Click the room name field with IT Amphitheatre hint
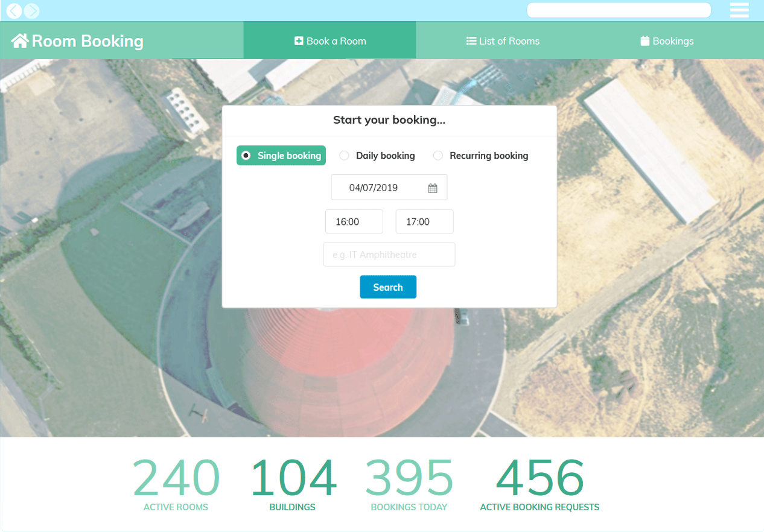Viewport: 764px width, 532px height. 389,255
